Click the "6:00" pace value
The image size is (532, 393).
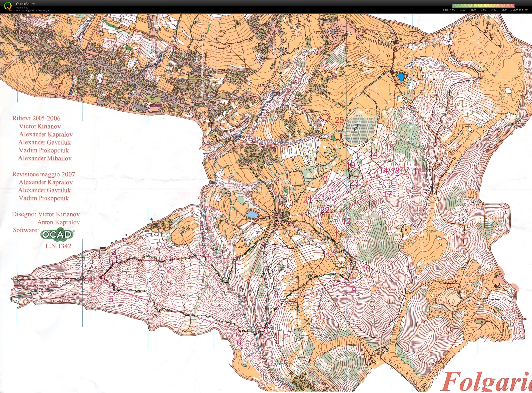pyautogui.click(x=473, y=10)
